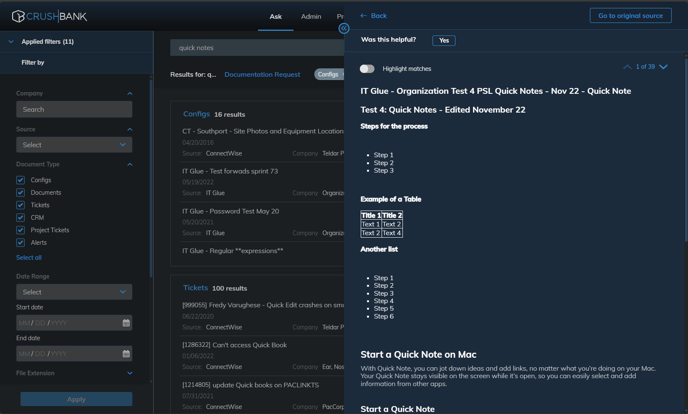The width and height of the screenshot is (688, 414).
Task: Collapse the Document Type filter section
Action: click(x=129, y=164)
